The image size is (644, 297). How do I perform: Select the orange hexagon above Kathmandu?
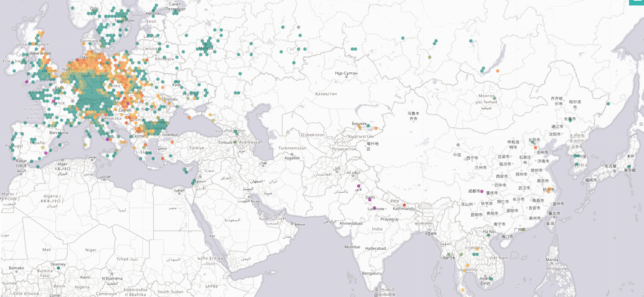coord(404,205)
